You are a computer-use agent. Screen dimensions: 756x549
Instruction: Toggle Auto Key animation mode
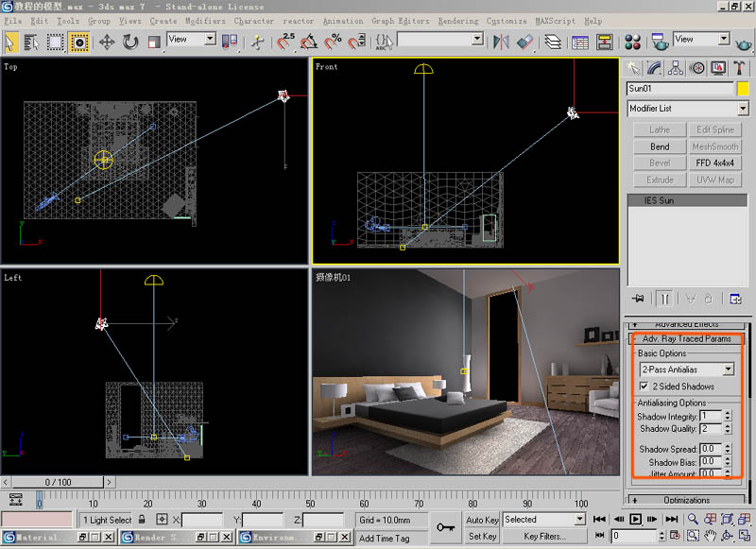pos(482,520)
